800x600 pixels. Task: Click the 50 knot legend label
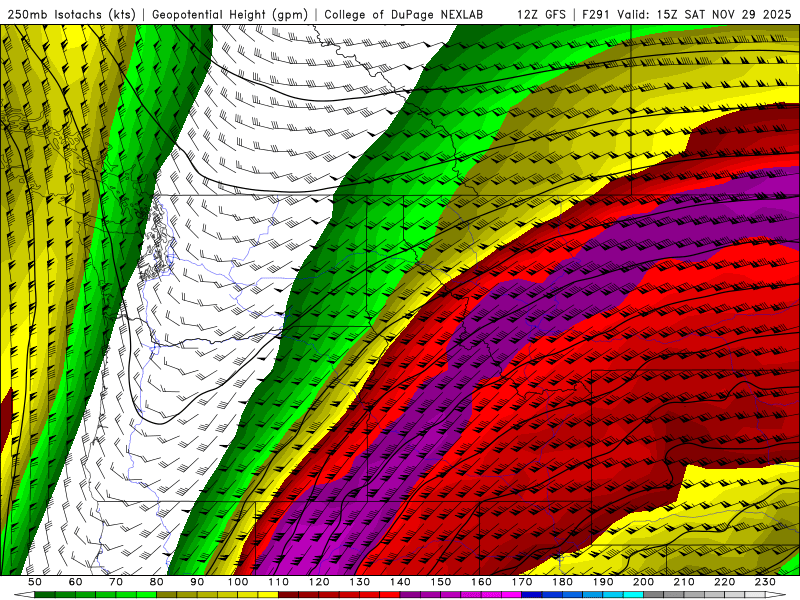coord(34,582)
